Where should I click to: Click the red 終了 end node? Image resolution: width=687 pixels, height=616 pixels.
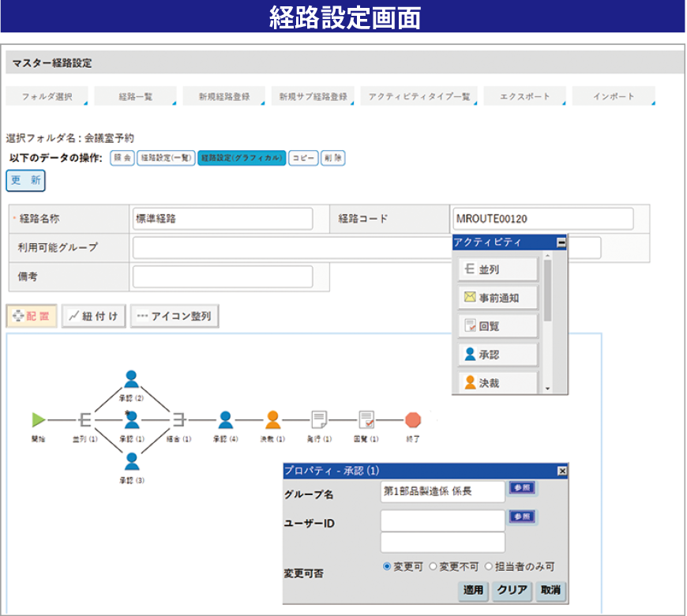pyautogui.click(x=413, y=419)
